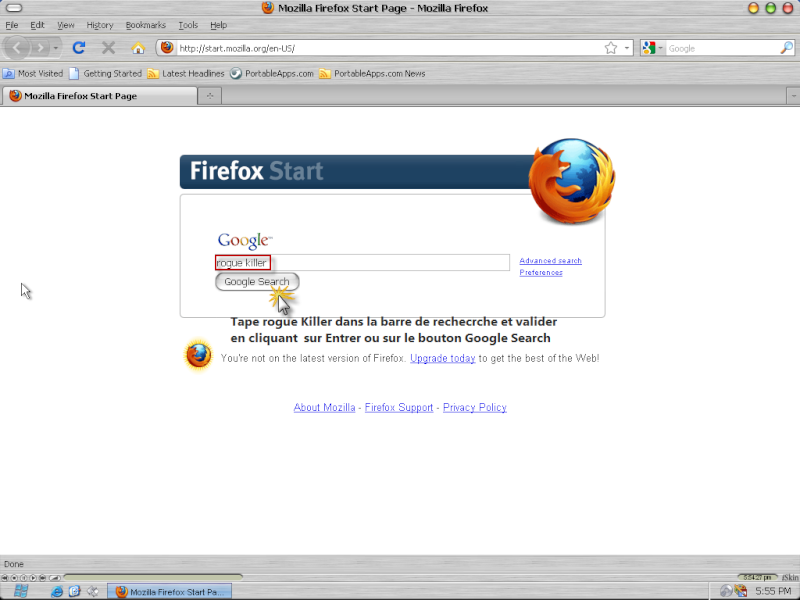Click the Skin label in player bar
Viewport: 800px width, 600px height.
click(790, 578)
